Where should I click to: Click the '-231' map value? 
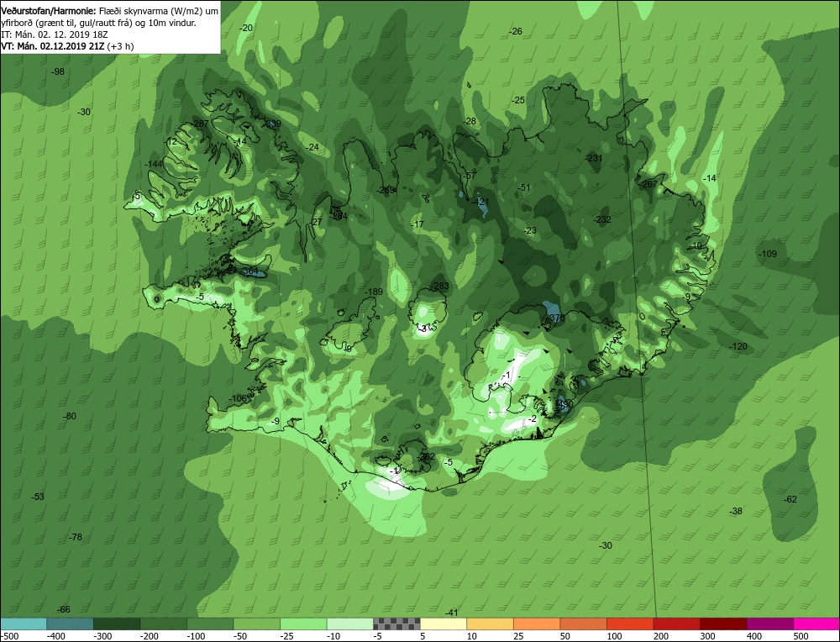click(594, 158)
